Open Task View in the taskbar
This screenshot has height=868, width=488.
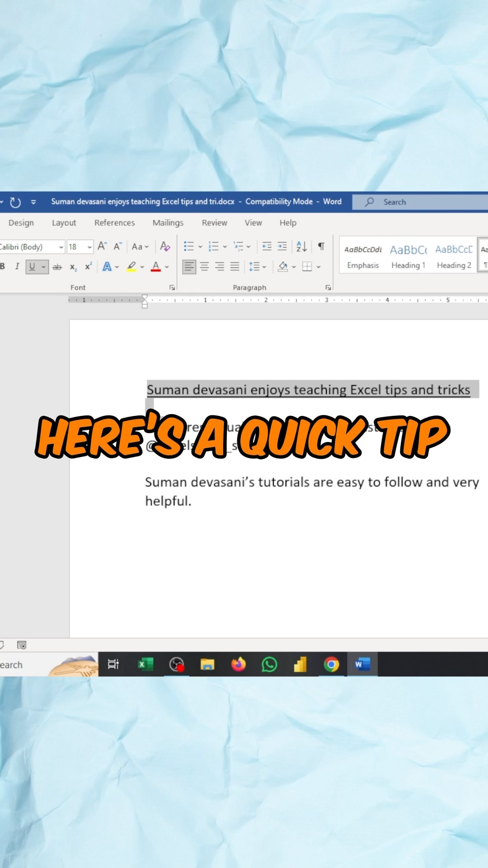point(113,664)
